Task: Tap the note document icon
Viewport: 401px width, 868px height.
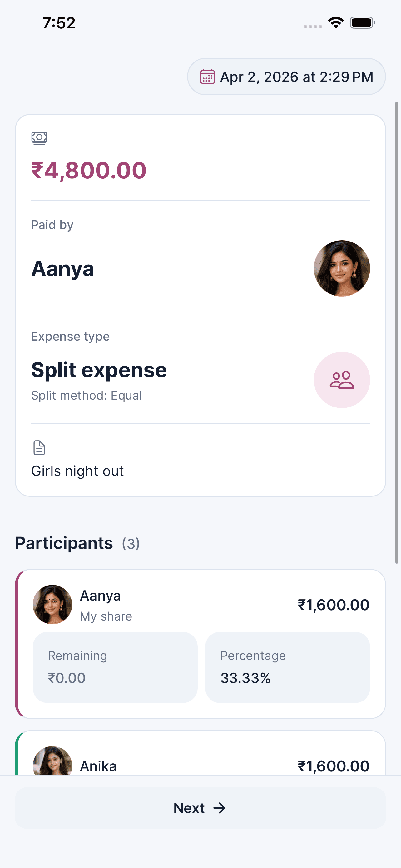Action: click(39, 448)
